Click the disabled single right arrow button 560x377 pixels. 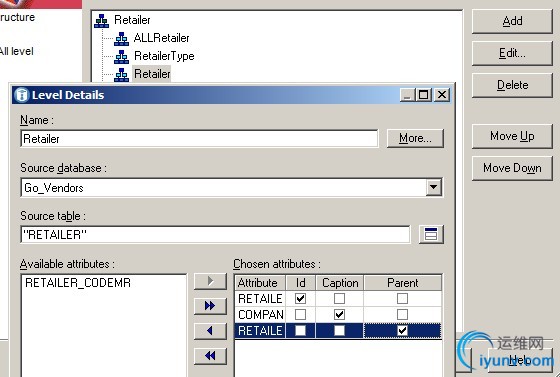[210, 281]
